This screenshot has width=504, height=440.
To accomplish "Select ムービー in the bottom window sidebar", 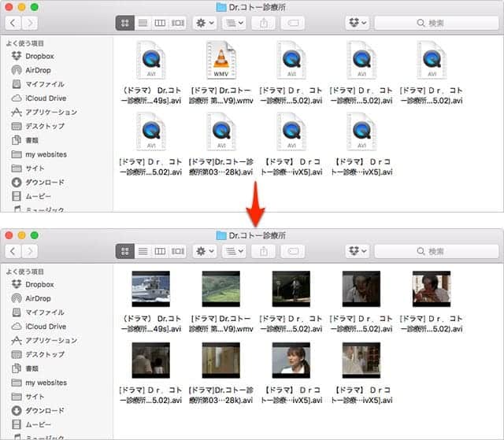I will (x=31, y=424).
